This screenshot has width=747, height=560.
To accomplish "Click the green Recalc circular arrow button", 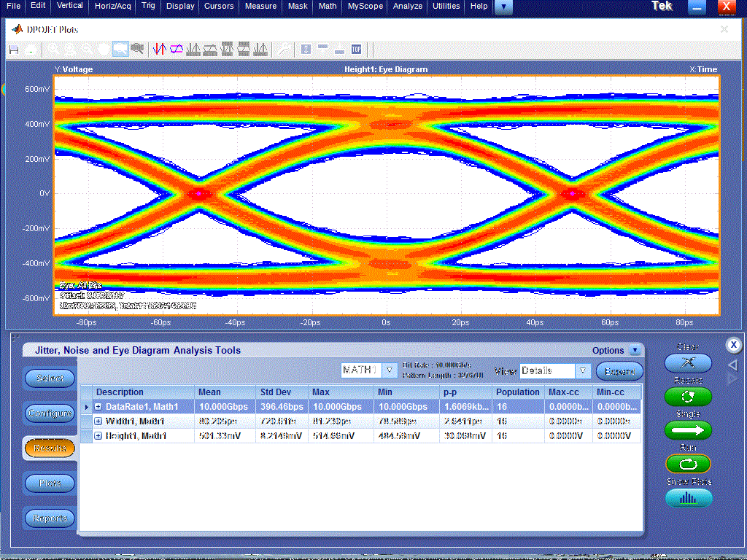I will tap(688, 396).
